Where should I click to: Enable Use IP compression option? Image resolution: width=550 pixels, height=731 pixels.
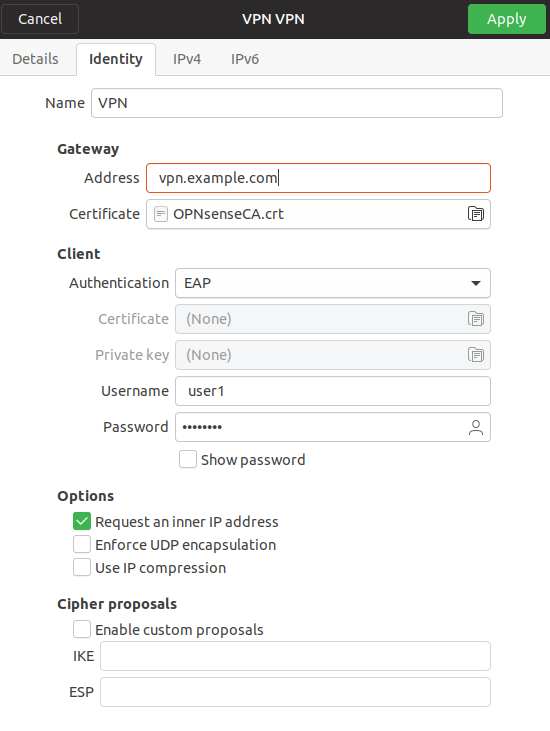tap(82, 567)
